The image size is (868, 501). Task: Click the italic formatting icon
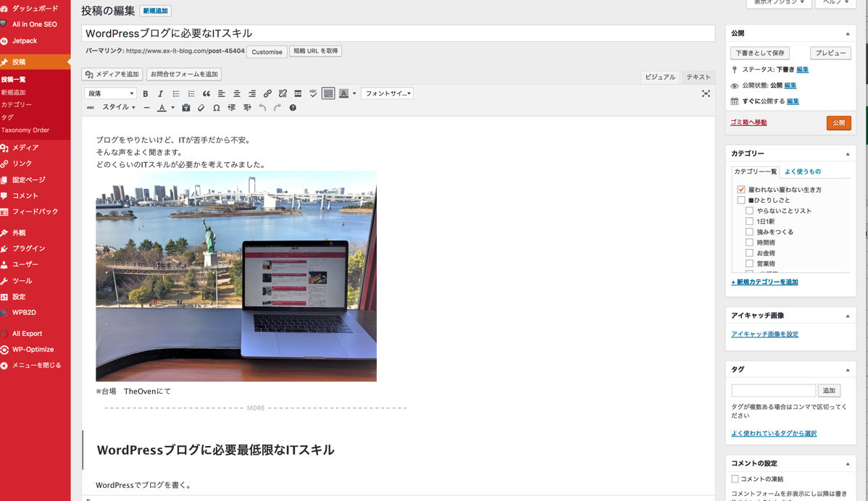click(161, 93)
